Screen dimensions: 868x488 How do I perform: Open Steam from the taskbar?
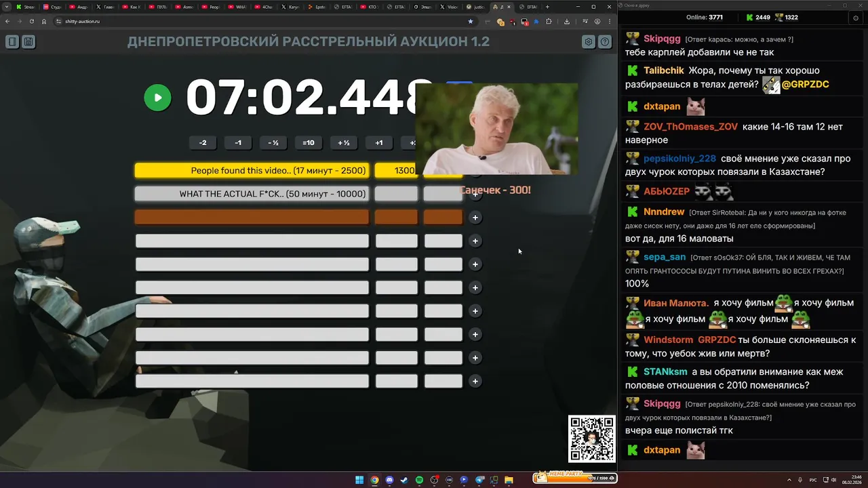404,480
